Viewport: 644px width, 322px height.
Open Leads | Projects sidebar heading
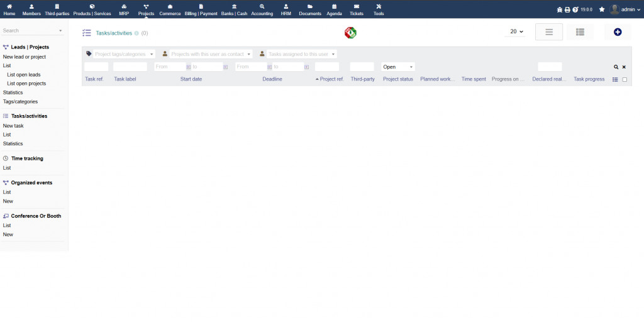click(30, 47)
